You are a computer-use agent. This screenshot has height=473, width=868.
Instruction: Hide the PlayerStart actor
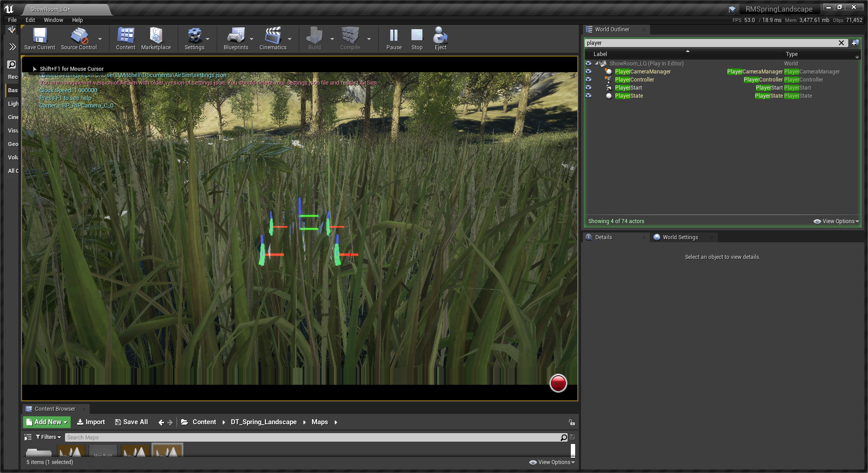tap(588, 88)
